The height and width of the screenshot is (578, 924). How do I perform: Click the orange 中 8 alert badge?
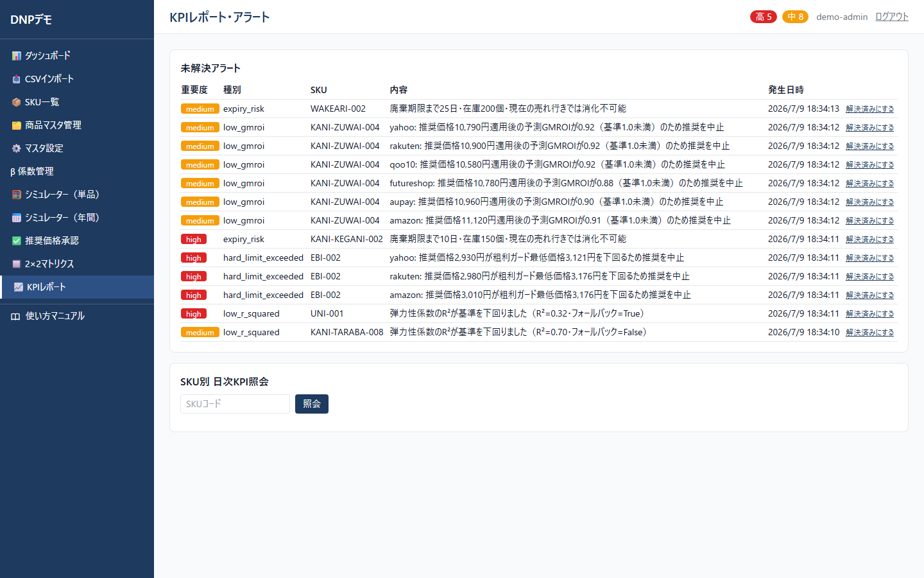[795, 17]
